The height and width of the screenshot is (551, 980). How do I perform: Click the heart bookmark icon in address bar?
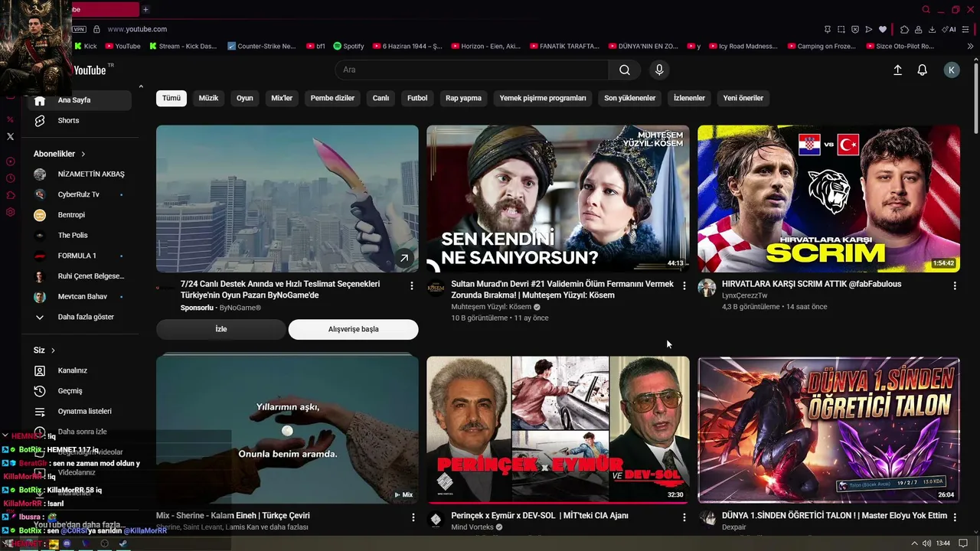(x=882, y=29)
